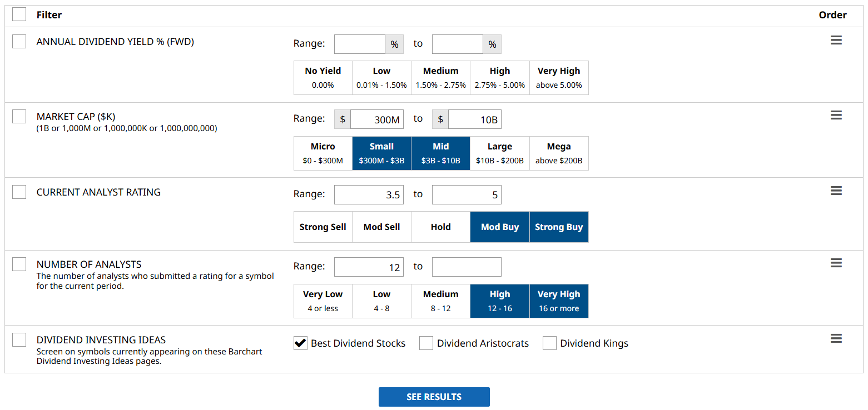Viewport: 868px width, 410px height.
Task: Pick Medium 8 - 12 number of analysts
Action: [440, 301]
